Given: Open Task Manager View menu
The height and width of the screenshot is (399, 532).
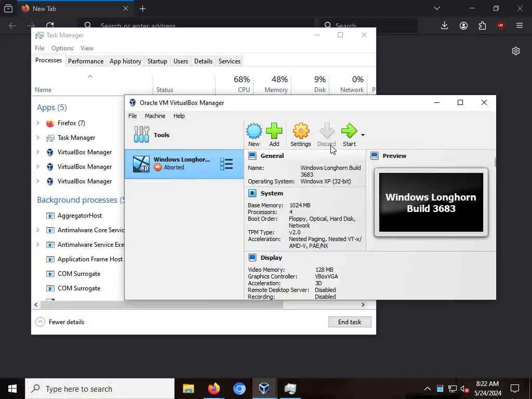Looking at the screenshot, I should (x=87, y=48).
